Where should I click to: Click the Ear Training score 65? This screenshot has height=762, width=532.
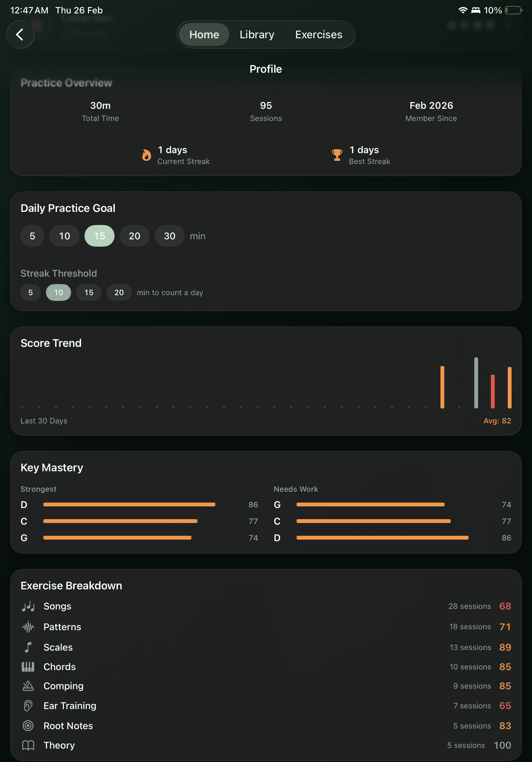tap(505, 706)
